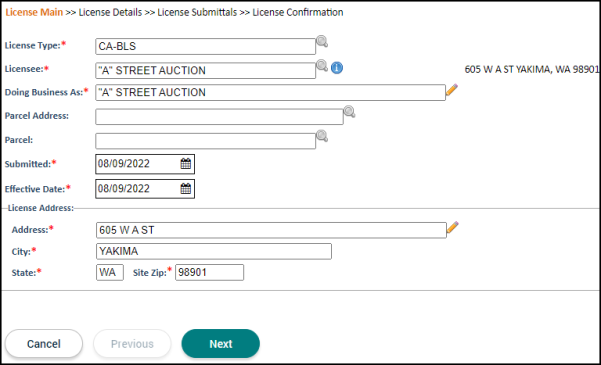Open Effective Date calendar picker

pos(186,189)
